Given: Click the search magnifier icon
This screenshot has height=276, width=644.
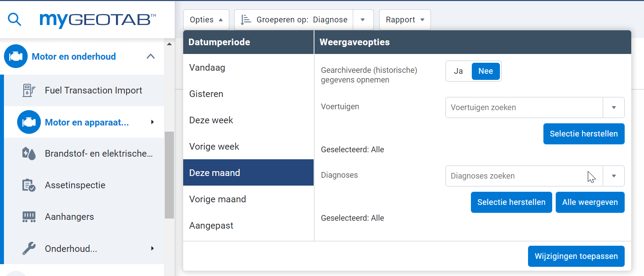Looking at the screenshot, I should (x=14, y=20).
